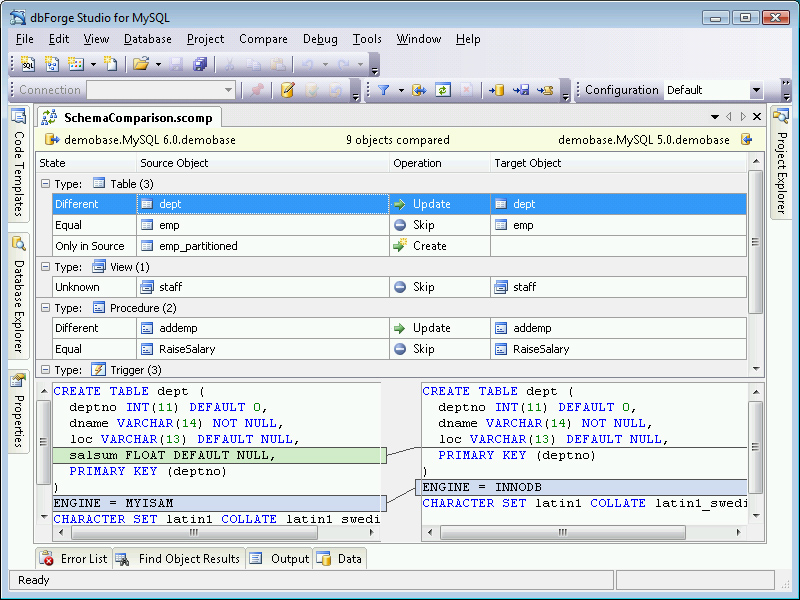Collapse the Procedure (2) type group

pyautogui.click(x=45, y=308)
